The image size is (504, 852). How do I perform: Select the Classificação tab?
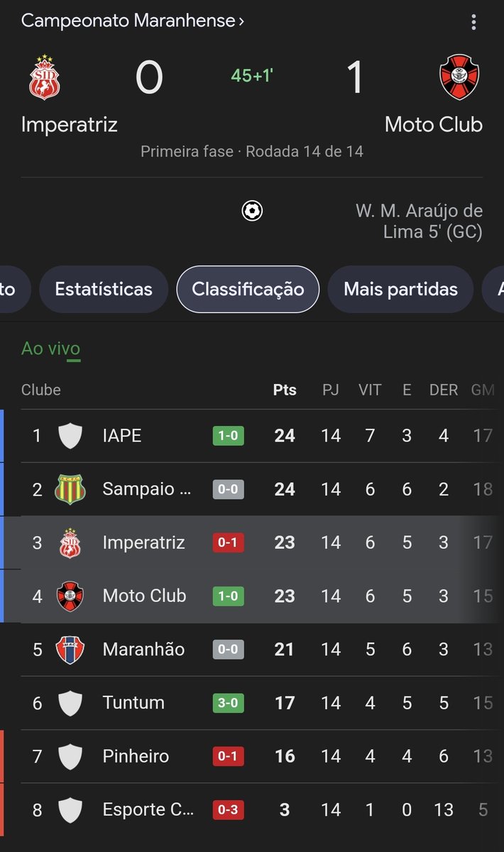[x=248, y=289]
